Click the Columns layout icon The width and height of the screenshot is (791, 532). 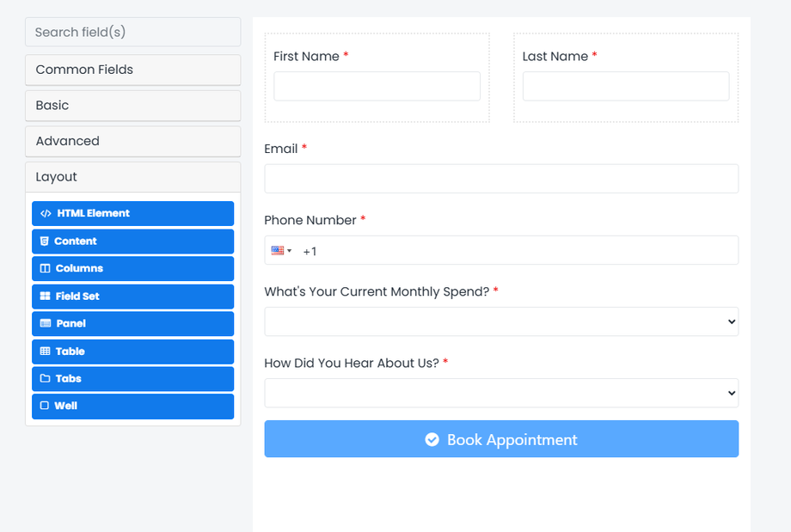(x=46, y=269)
